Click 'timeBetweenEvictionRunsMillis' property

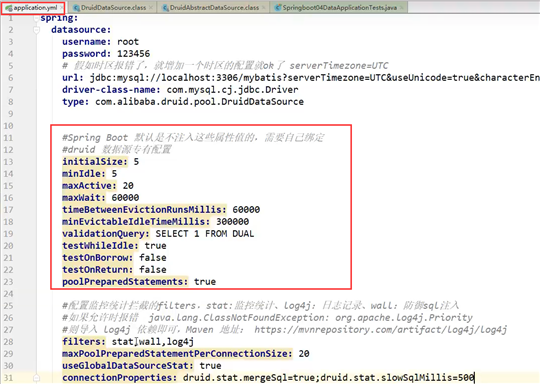[144, 210]
